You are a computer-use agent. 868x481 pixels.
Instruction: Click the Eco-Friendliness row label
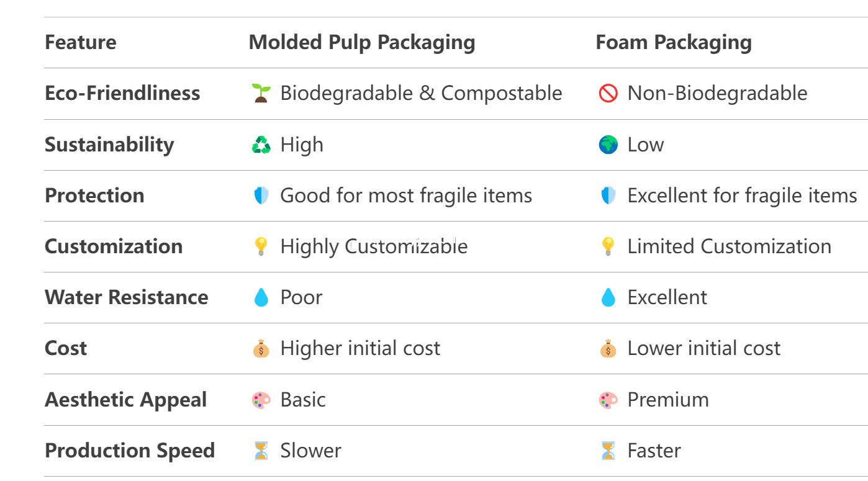coord(122,93)
